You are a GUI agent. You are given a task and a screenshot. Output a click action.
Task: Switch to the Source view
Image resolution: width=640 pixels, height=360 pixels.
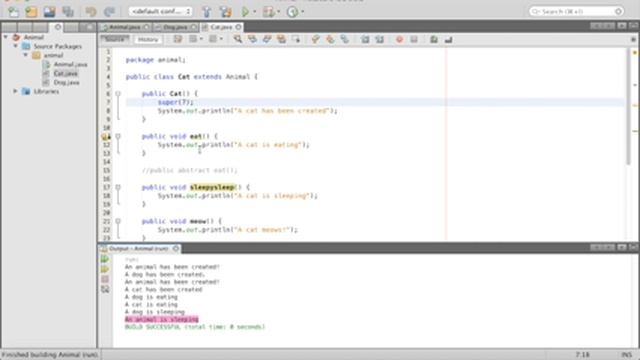(115, 39)
